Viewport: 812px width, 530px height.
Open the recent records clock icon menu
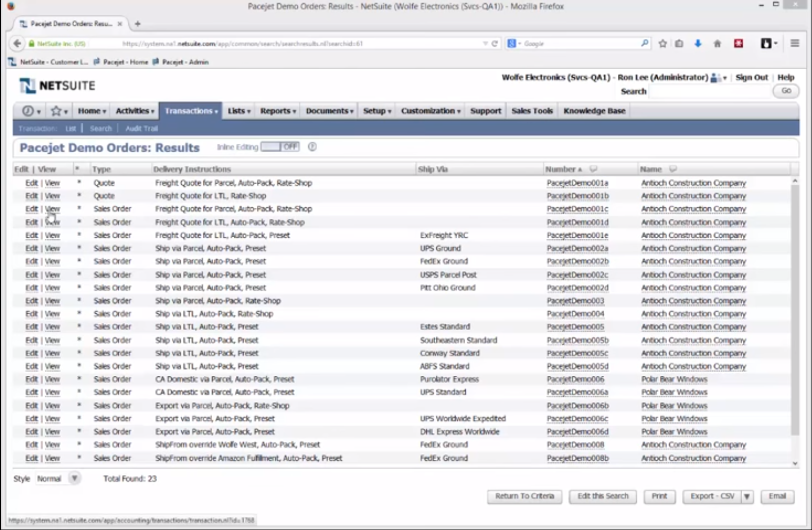point(31,111)
